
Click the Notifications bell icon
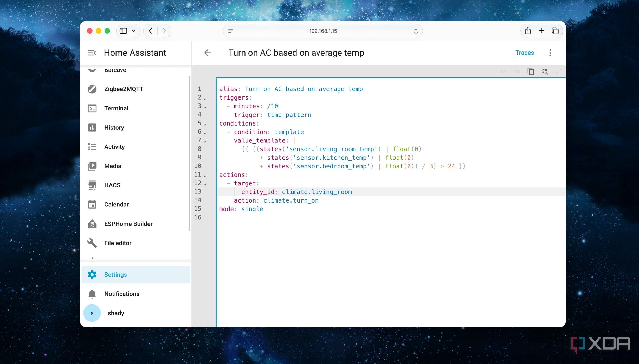[x=92, y=294]
